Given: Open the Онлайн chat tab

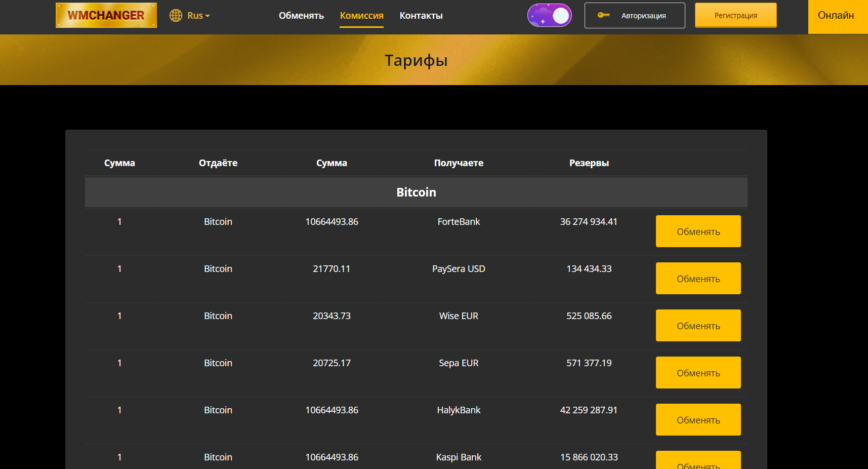Looking at the screenshot, I should 838,17.
